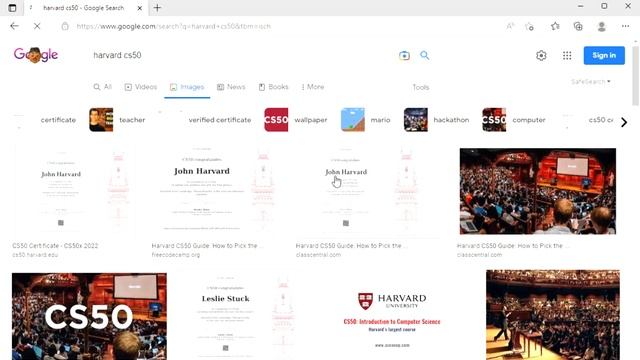Screen dimensions: 640x360
Task: Filter by teacher chip
Action: pyautogui.click(x=118, y=120)
